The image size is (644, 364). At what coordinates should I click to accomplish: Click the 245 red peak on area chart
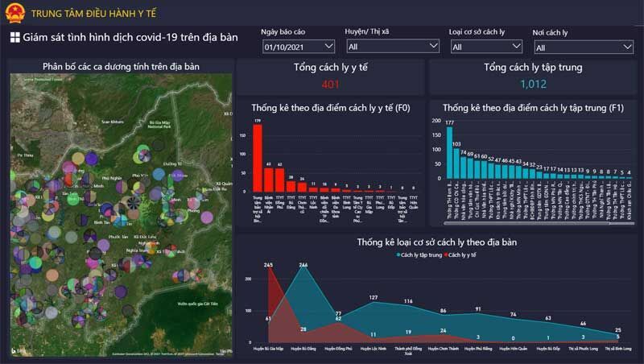point(268,268)
